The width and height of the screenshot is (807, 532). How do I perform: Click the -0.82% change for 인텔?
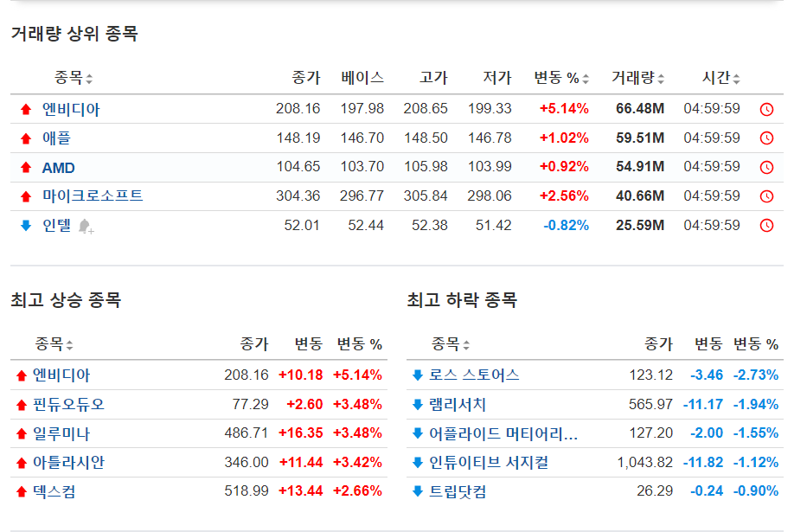click(567, 226)
